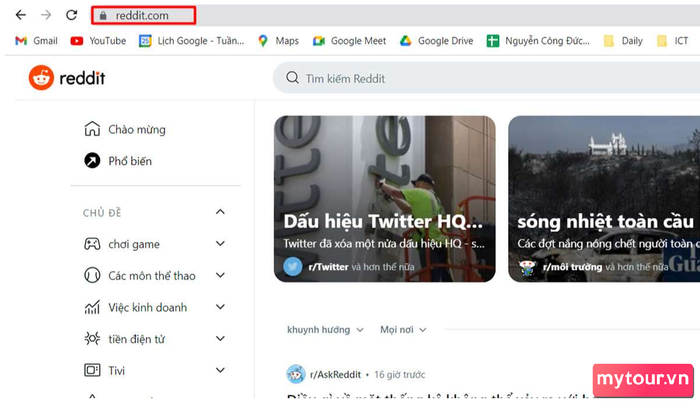Click the tiền điện tử icon
The image size is (700, 405).
point(92,338)
